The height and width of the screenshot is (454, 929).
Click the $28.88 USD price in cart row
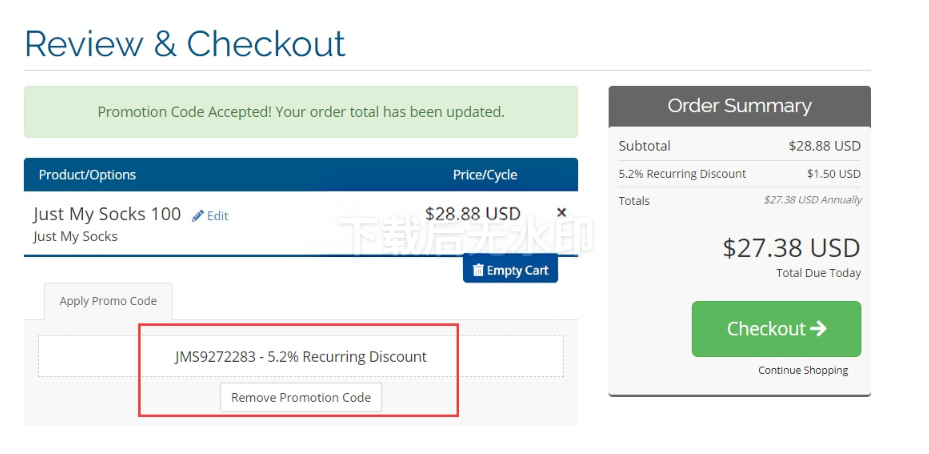coord(472,213)
